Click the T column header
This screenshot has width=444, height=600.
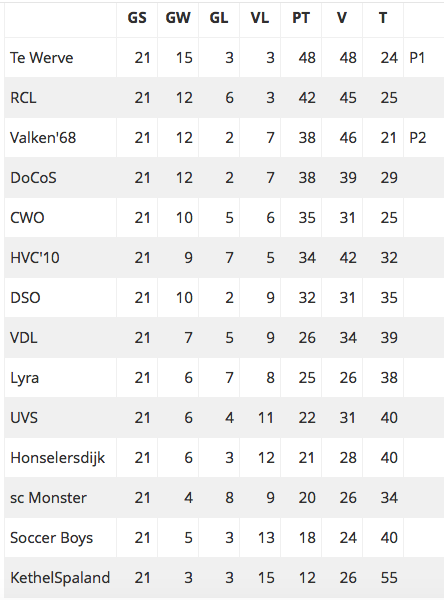tap(383, 18)
